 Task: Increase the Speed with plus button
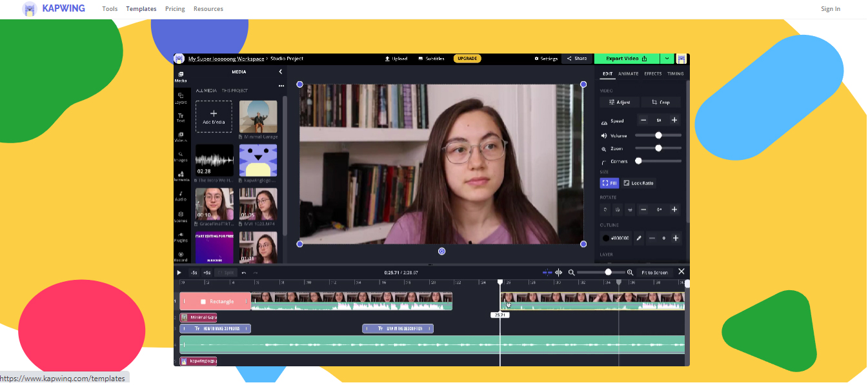point(674,121)
